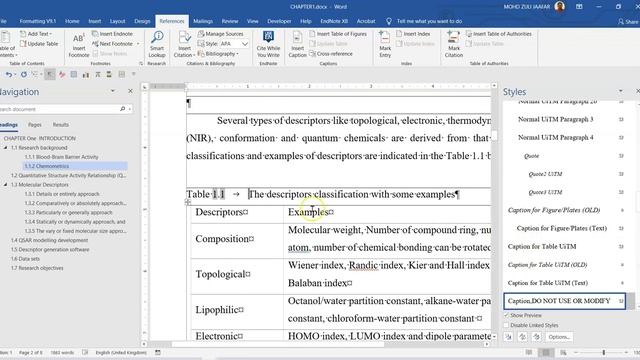Image resolution: width=640 pixels, height=360 pixels.
Task: Click the Mark Citation button
Action: click(x=453, y=45)
